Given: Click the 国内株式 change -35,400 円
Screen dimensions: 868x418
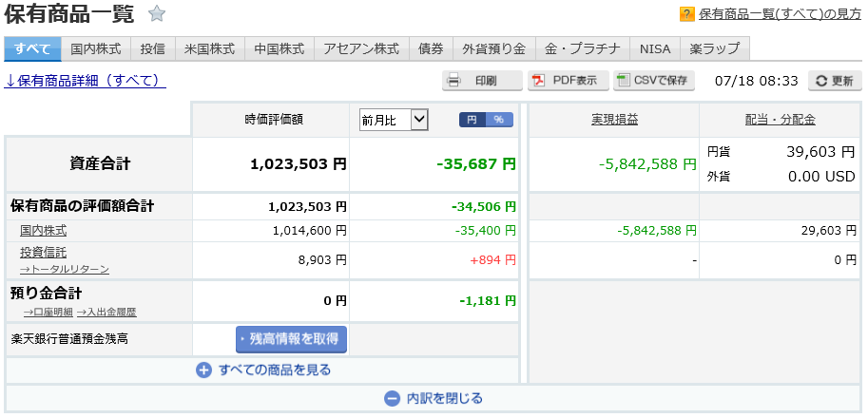Looking at the screenshot, I should [x=486, y=231].
